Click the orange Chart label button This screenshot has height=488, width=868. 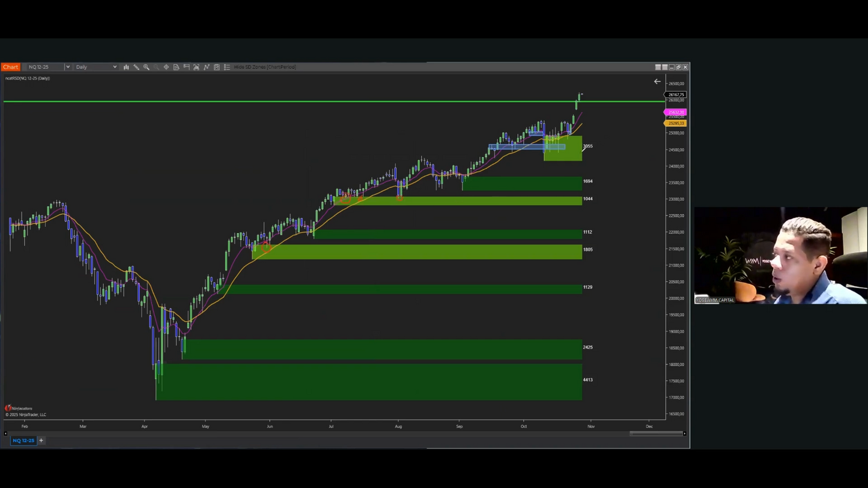click(11, 67)
